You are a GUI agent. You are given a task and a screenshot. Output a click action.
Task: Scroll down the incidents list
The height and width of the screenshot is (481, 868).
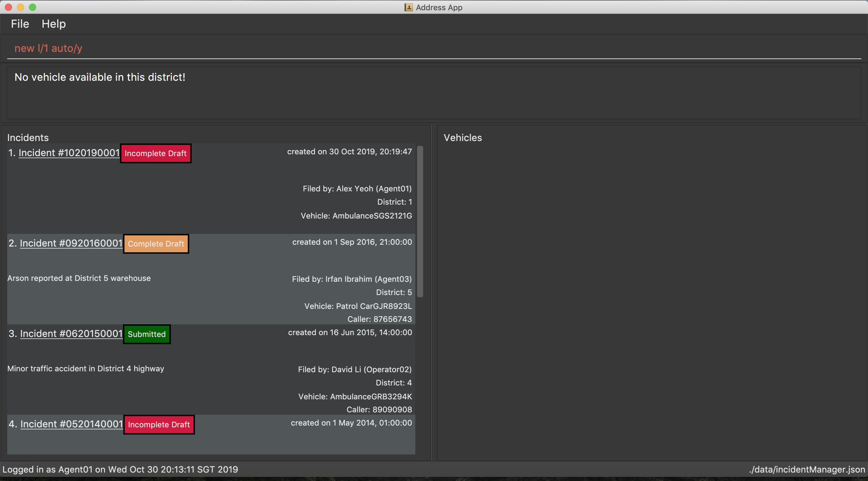(422, 385)
